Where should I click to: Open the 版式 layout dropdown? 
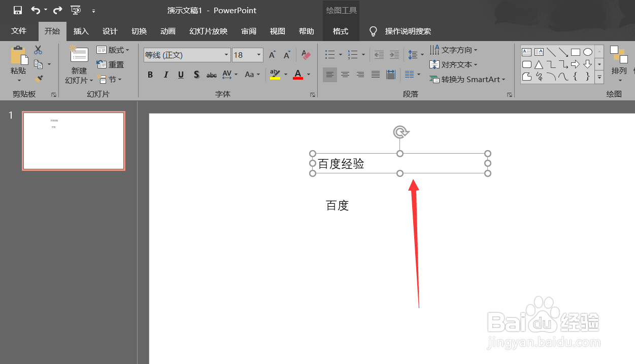[x=113, y=50]
